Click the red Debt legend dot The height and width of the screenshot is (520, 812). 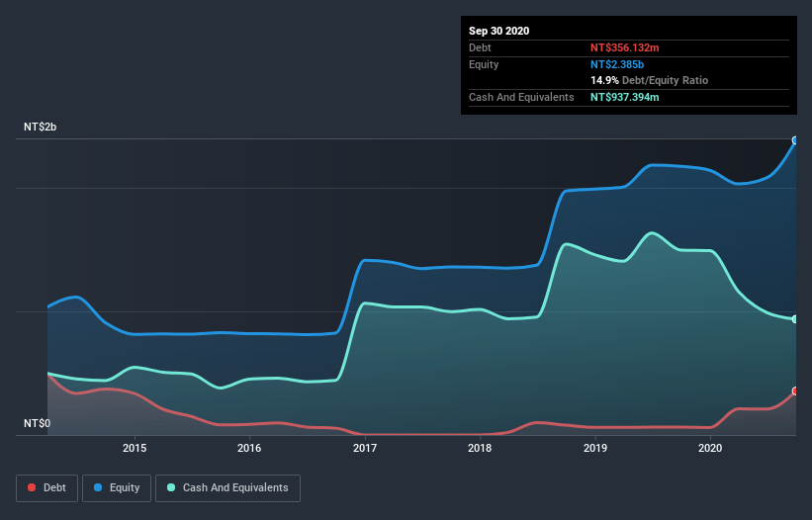tap(32, 487)
